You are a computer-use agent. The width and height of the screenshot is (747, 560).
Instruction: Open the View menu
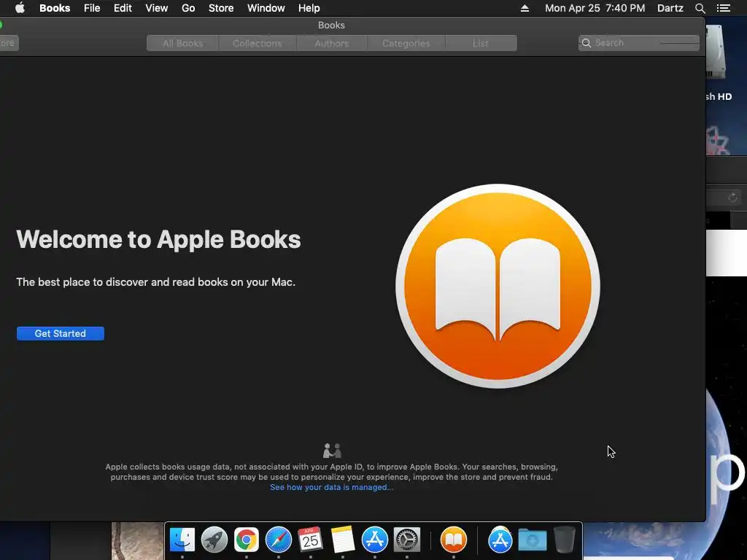coord(156,8)
